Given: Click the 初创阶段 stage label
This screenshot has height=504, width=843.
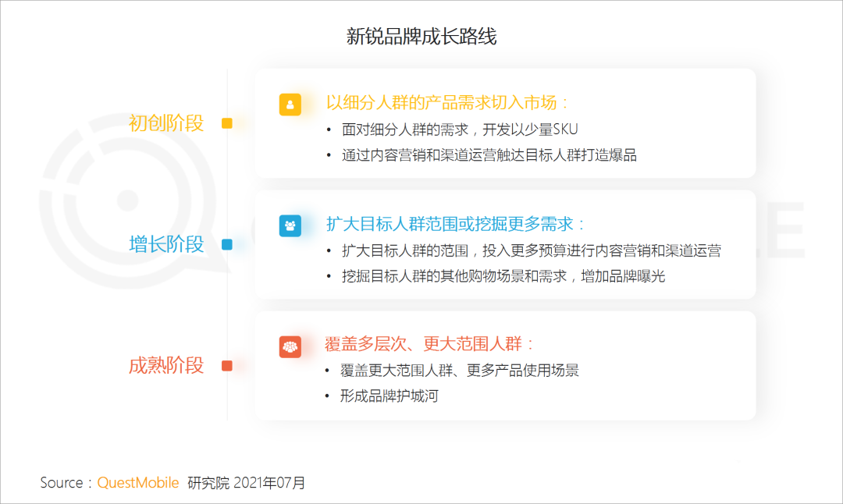Looking at the screenshot, I should point(165,123).
